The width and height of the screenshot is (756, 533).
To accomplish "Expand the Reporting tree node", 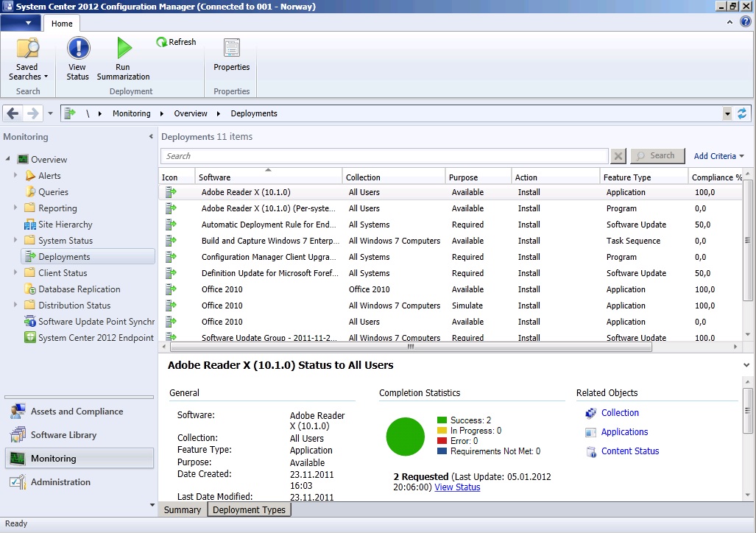I will pos(15,208).
